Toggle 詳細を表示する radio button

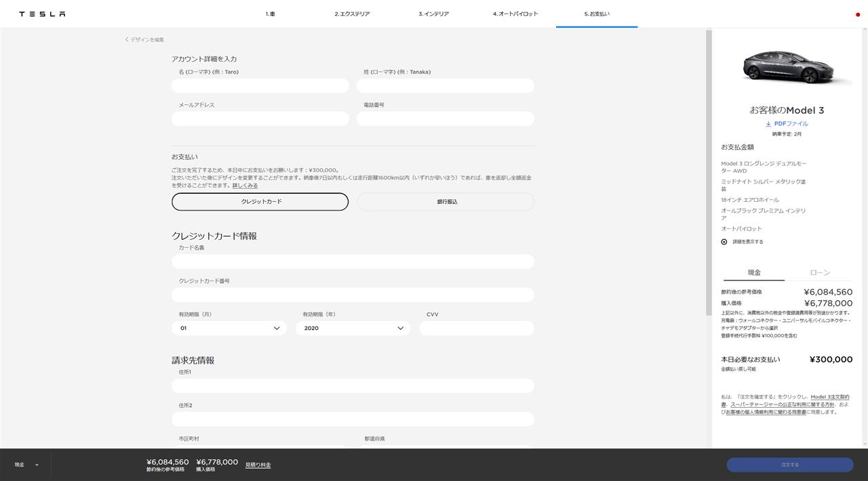[x=724, y=242]
